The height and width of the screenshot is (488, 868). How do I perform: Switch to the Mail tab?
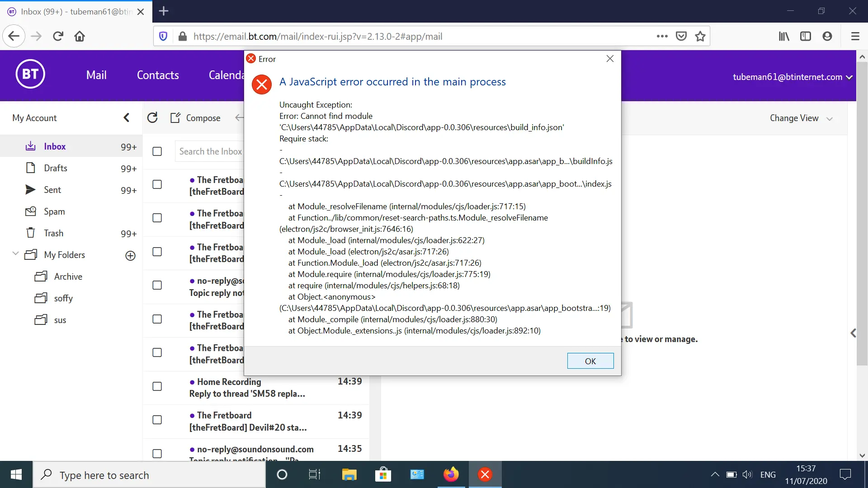click(x=96, y=75)
